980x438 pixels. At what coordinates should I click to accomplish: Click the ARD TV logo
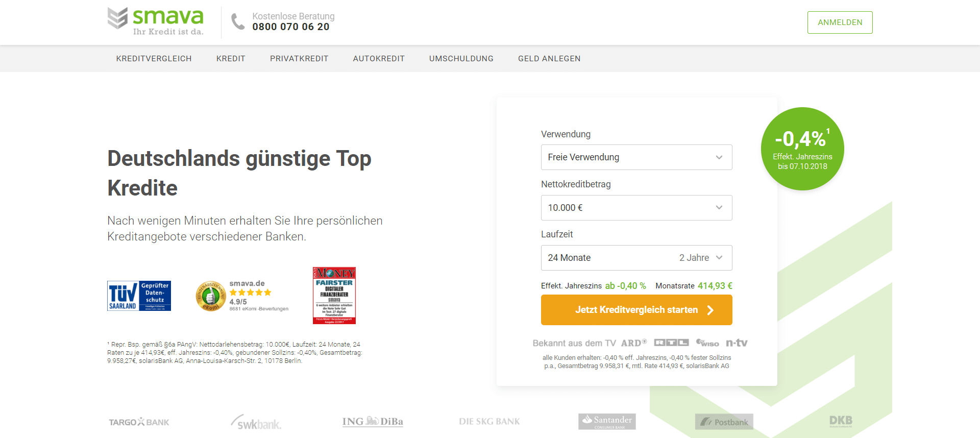(634, 343)
